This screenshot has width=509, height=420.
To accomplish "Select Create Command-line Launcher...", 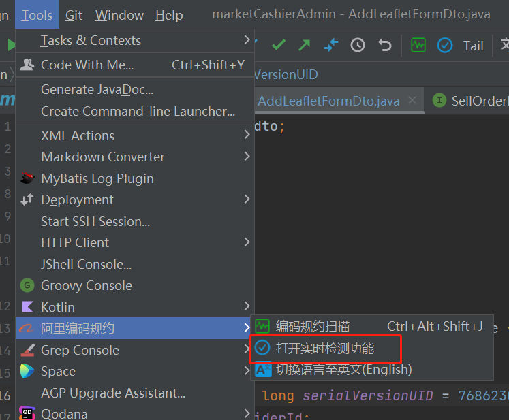I will tap(135, 111).
